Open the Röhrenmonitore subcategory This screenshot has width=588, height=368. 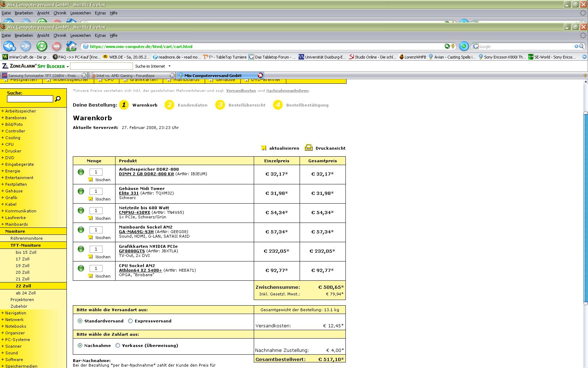tap(27, 238)
